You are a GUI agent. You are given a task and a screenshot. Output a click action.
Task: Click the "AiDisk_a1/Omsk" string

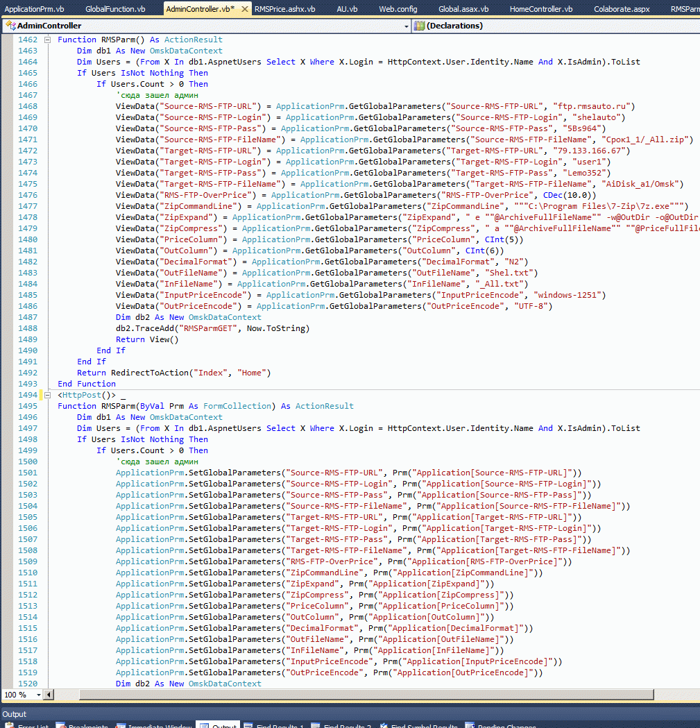640,185
